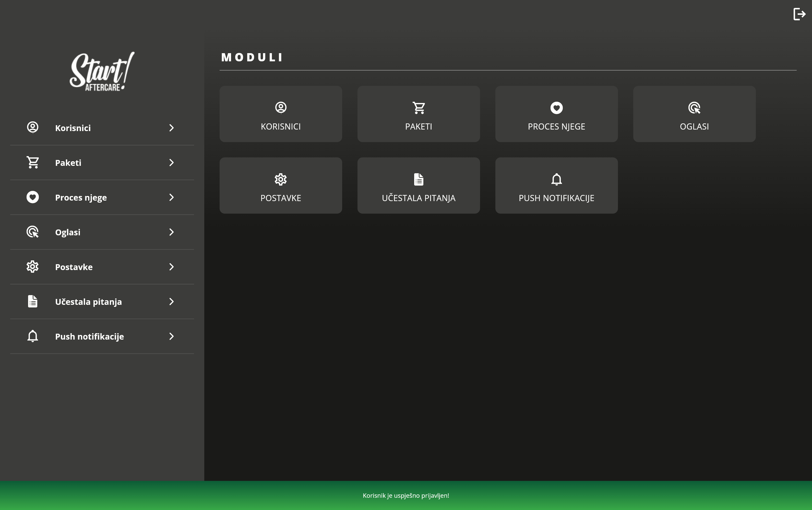
Task: Click the Proces njege heart icon in sidebar
Action: coord(33,197)
